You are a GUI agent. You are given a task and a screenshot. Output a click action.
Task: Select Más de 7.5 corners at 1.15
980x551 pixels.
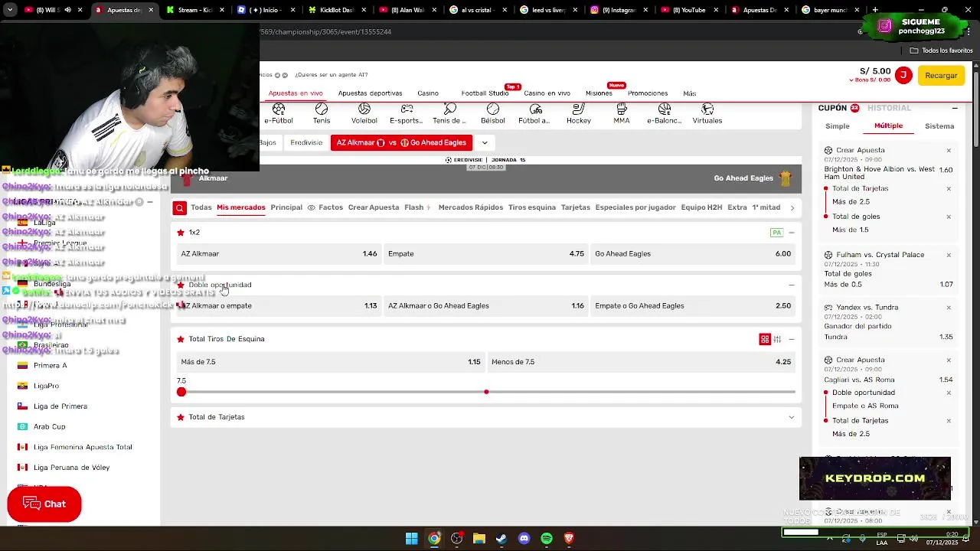331,362
